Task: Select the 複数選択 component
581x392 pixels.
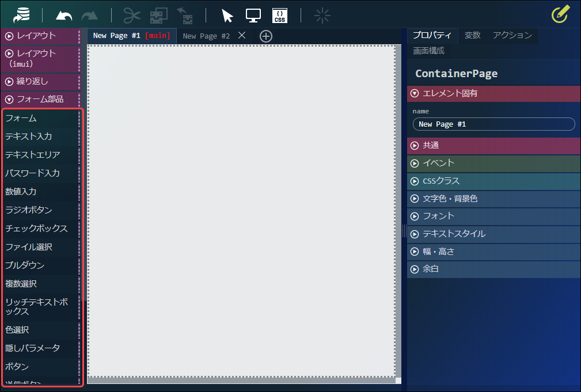Action: point(41,284)
